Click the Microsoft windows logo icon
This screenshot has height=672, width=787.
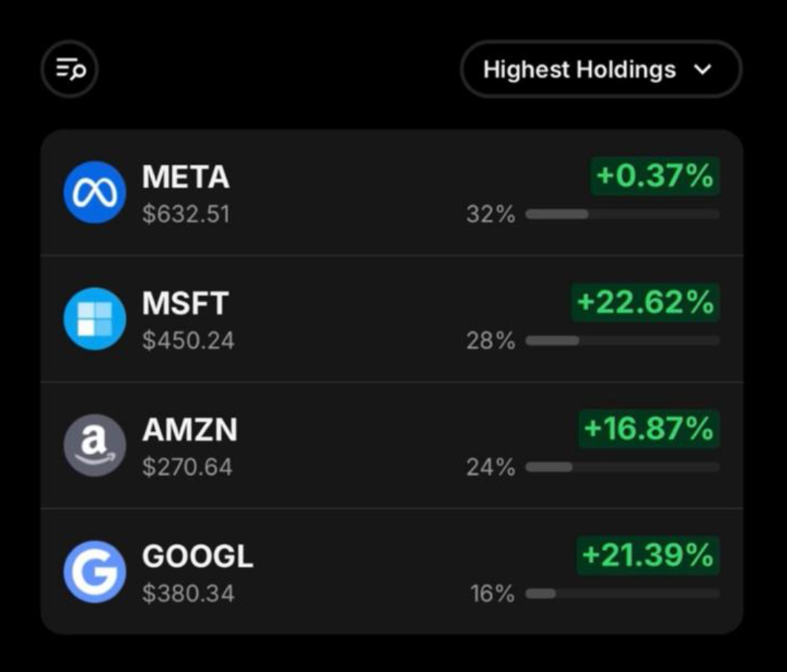94,319
